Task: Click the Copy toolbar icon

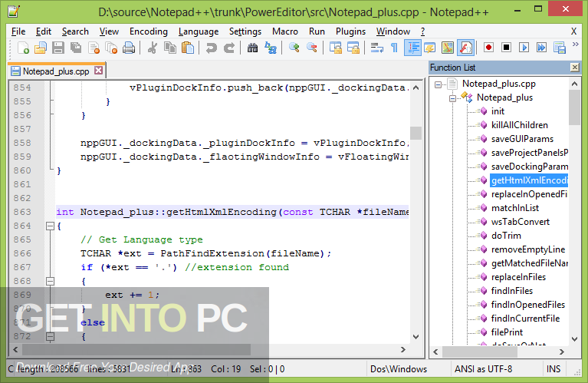Action: 170,48
